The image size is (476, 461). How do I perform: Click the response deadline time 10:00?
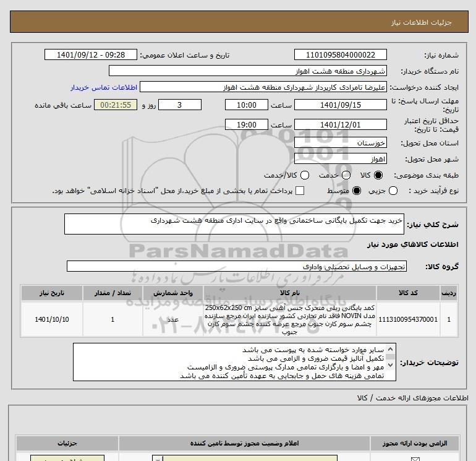pos(247,105)
